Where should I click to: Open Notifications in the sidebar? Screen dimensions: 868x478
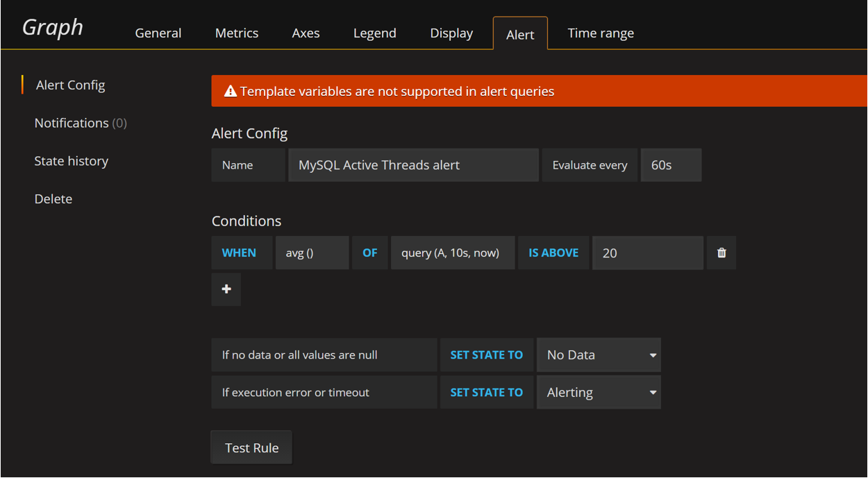click(x=81, y=123)
